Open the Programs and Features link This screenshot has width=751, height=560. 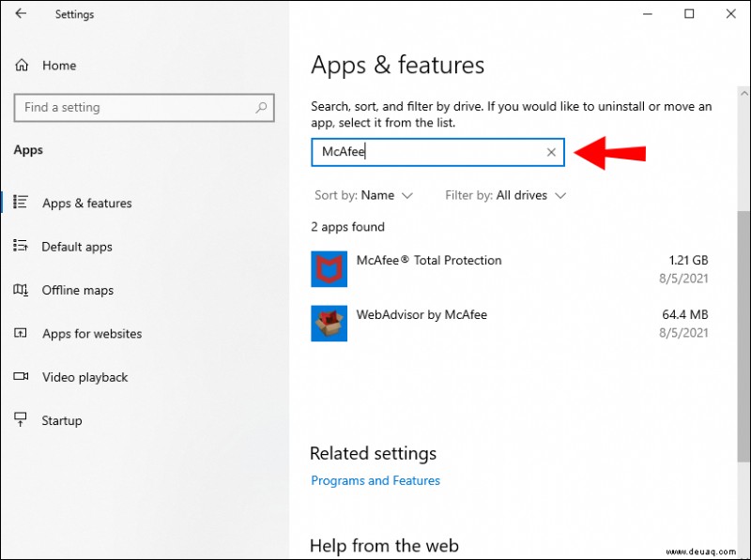pos(375,480)
